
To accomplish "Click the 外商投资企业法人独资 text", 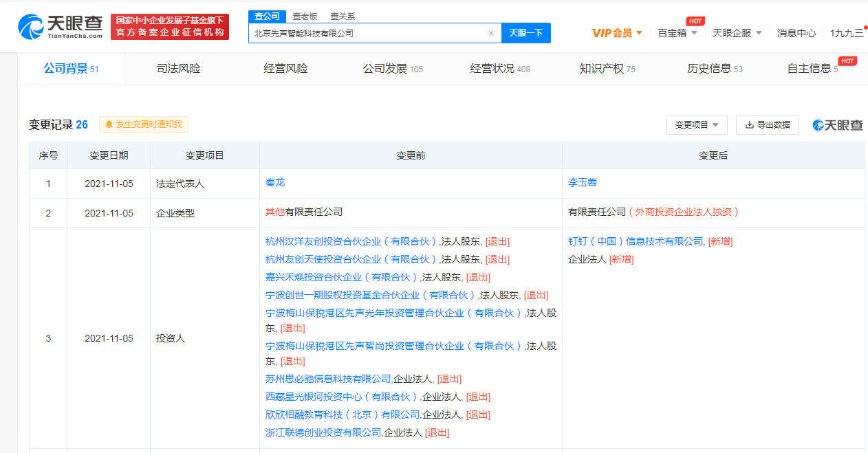I will pos(684,212).
